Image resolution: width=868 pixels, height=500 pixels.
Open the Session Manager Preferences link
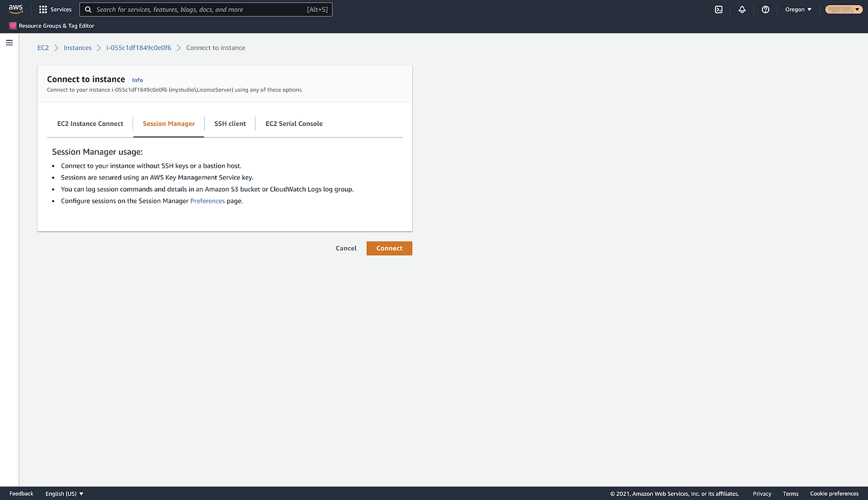coord(208,201)
